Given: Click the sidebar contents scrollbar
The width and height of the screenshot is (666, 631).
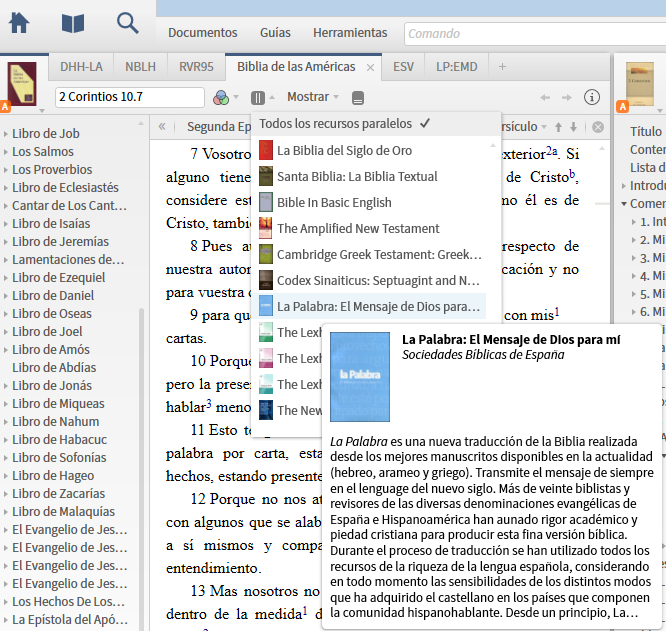Looking at the screenshot, I should (x=141, y=467).
